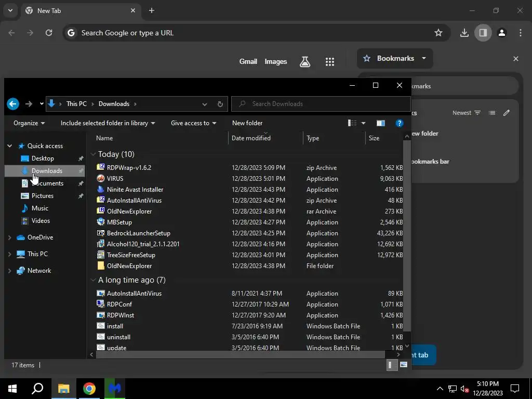Switch to large icons view in status bar
Viewport: 532px width, 399px height.
click(403, 365)
